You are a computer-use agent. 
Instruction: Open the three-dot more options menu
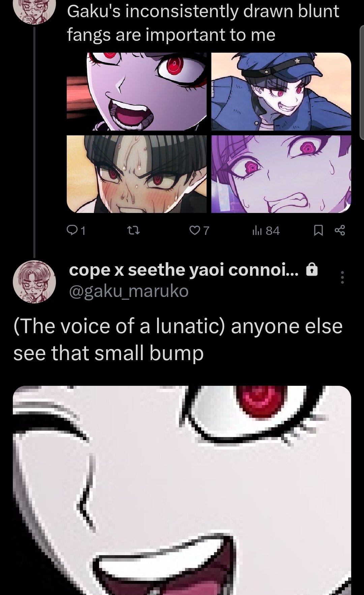[x=342, y=277]
